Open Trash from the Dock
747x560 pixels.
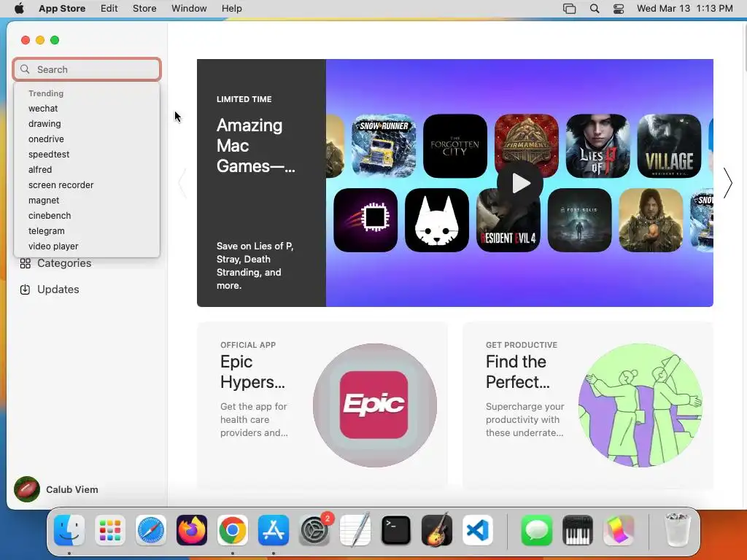coord(677,529)
